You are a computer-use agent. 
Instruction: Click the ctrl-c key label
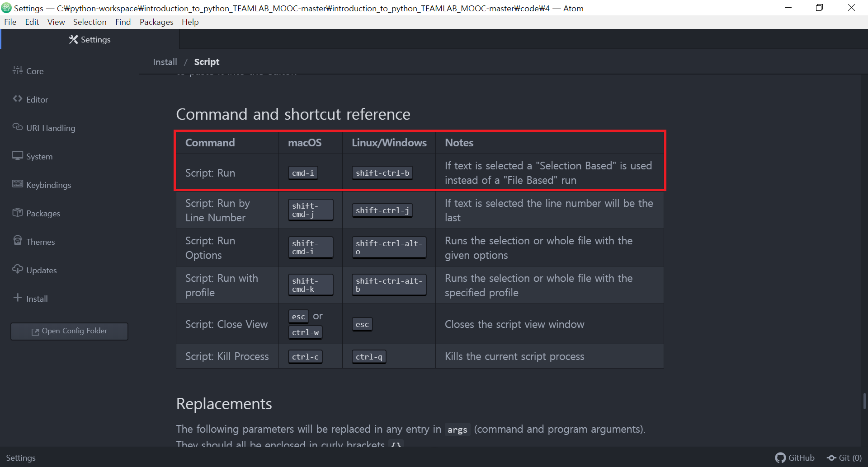(x=305, y=357)
